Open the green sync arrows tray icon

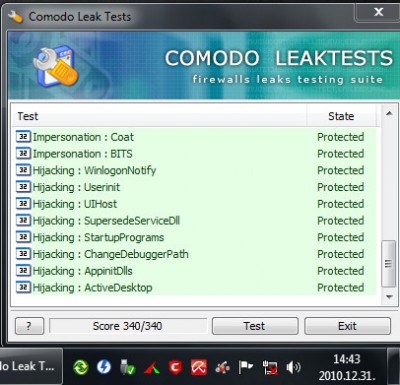[x=81, y=367]
